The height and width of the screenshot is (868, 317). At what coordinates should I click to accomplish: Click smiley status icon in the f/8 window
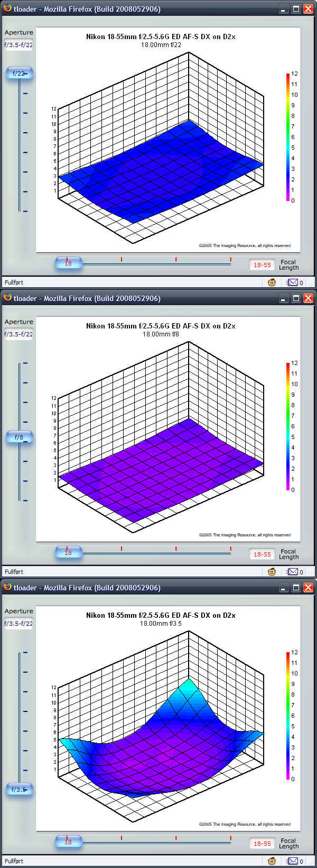tap(272, 572)
